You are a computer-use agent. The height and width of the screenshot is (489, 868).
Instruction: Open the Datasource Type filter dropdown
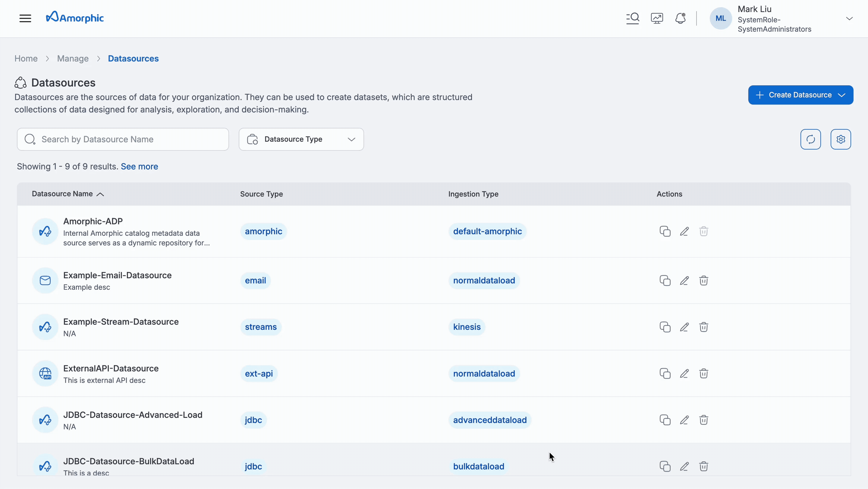[301, 139]
